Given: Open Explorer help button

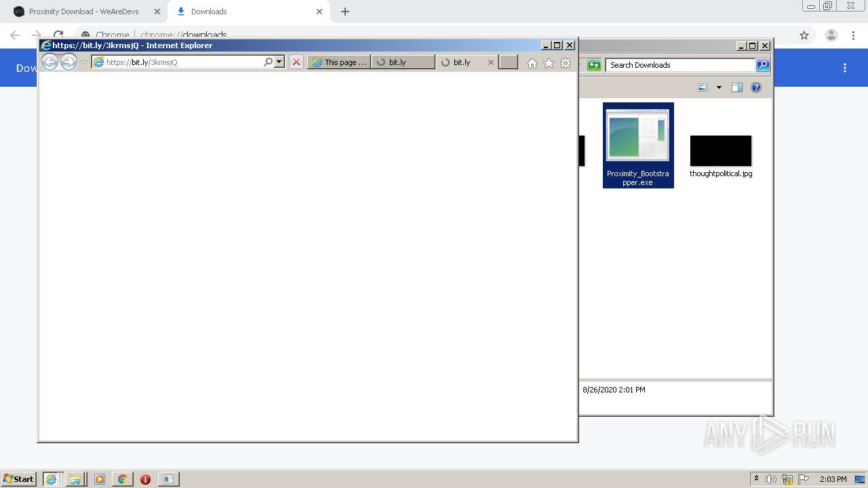Looking at the screenshot, I should click(756, 87).
